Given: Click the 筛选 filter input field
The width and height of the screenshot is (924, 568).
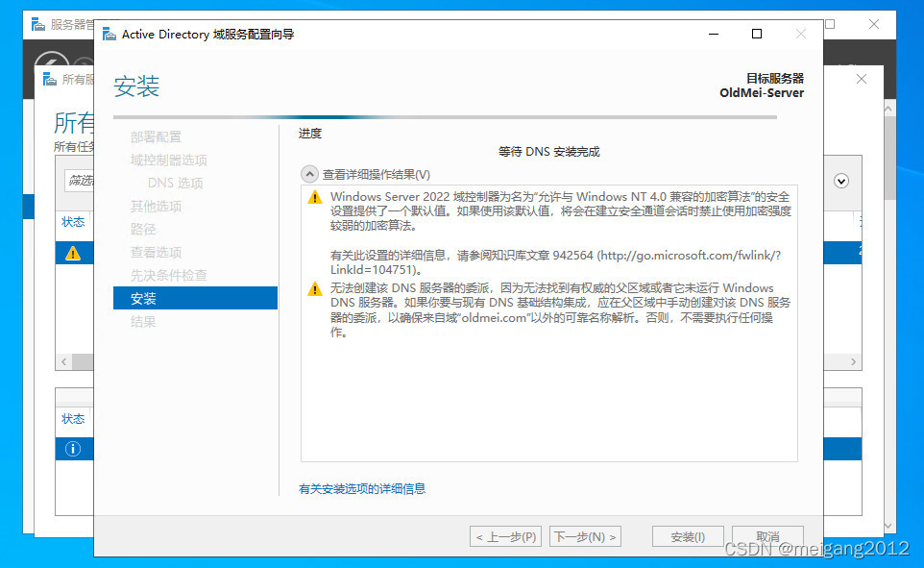Looking at the screenshot, I should [79, 181].
